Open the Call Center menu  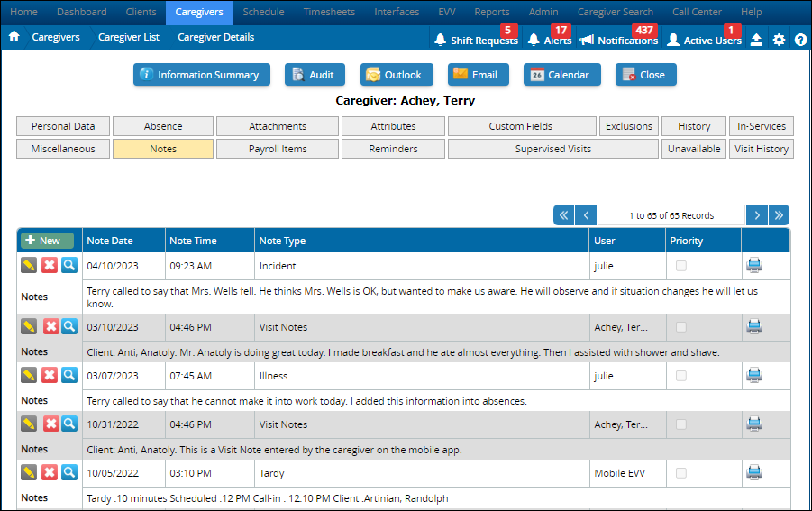click(697, 12)
